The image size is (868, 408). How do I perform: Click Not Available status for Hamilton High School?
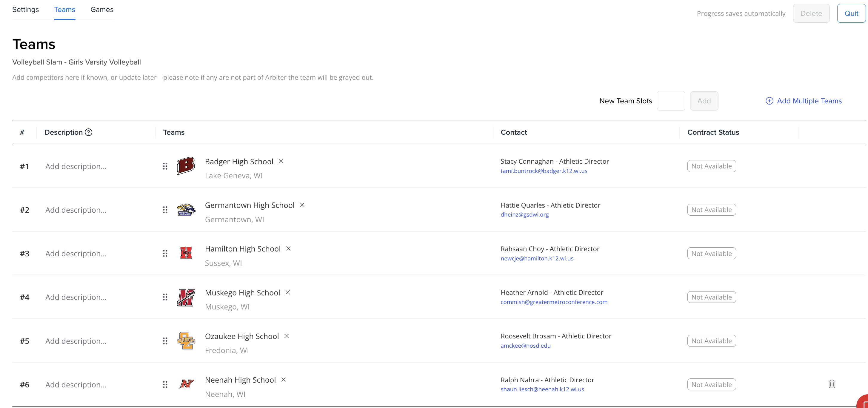coord(712,254)
